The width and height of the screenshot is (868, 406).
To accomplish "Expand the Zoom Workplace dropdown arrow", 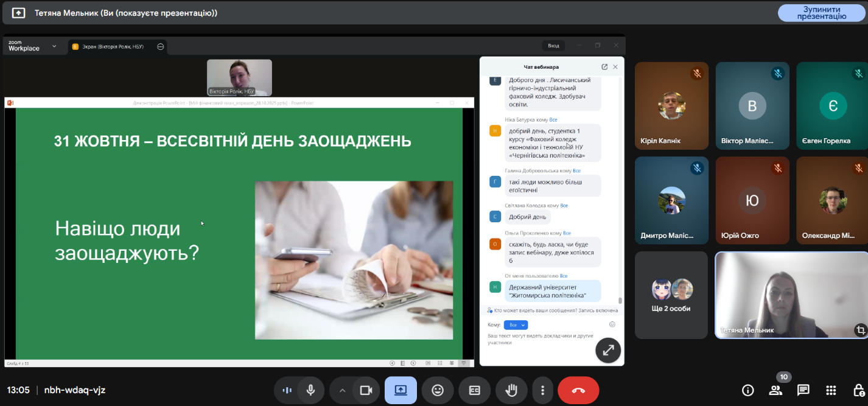I will click(x=54, y=46).
